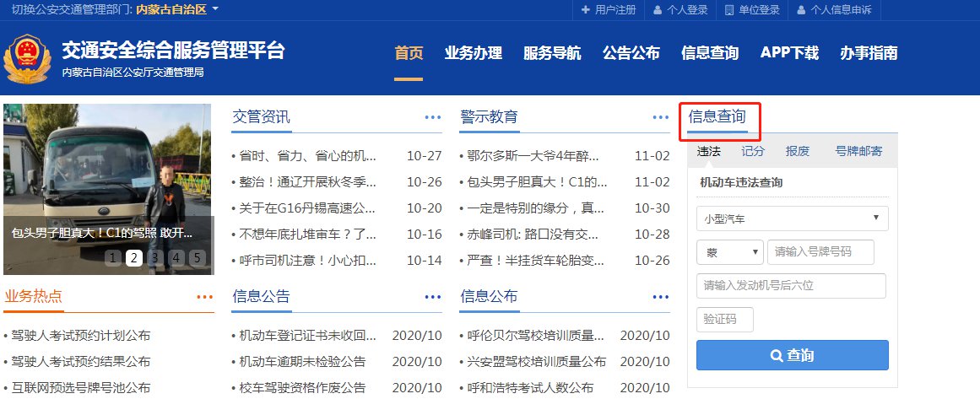Image resolution: width=980 pixels, height=399 pixels.
Task: Click the 业务热点 section heading
Action: (x=33, y=297)
